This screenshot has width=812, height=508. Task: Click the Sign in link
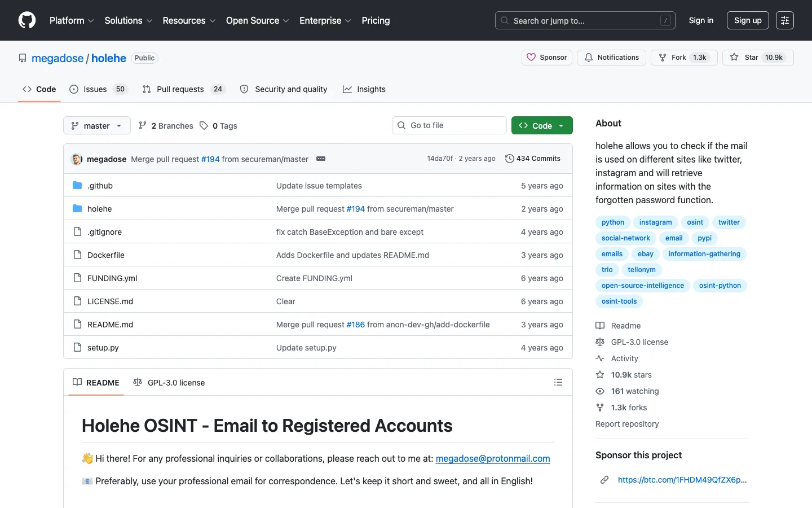(x=701, y=20)
